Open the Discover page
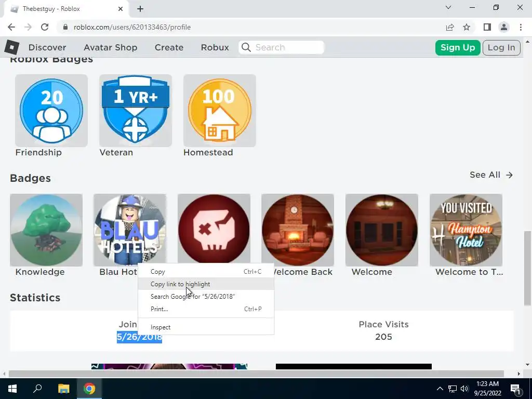The width and height of the screenshot is (532, 399). [x=47, y=47]
